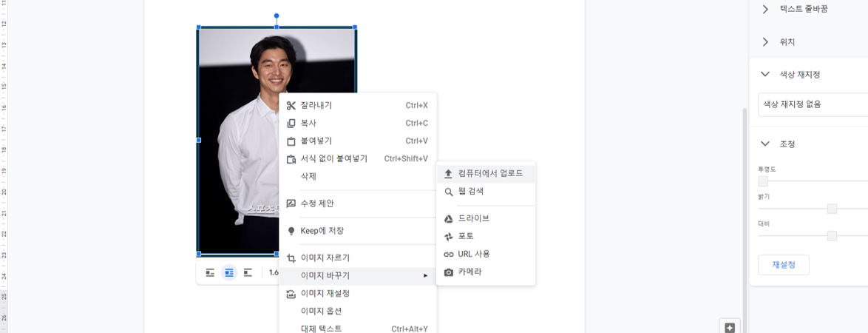Screen dimensions: 868x333
Task: Click the 밝기 slider handle
Action: coord(832,209)
